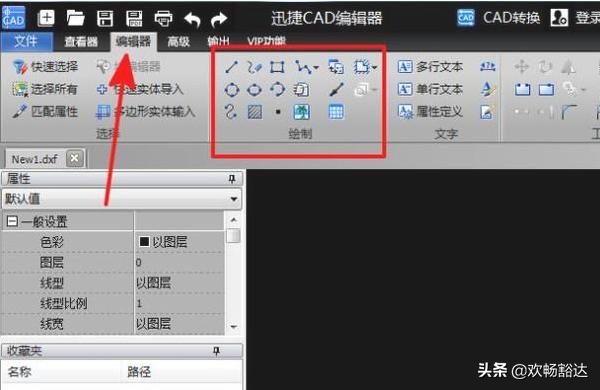The height and width of the screenshot is (390, 600).
Task: Click scroll-down arrow in properties panel
Action: 233,326
